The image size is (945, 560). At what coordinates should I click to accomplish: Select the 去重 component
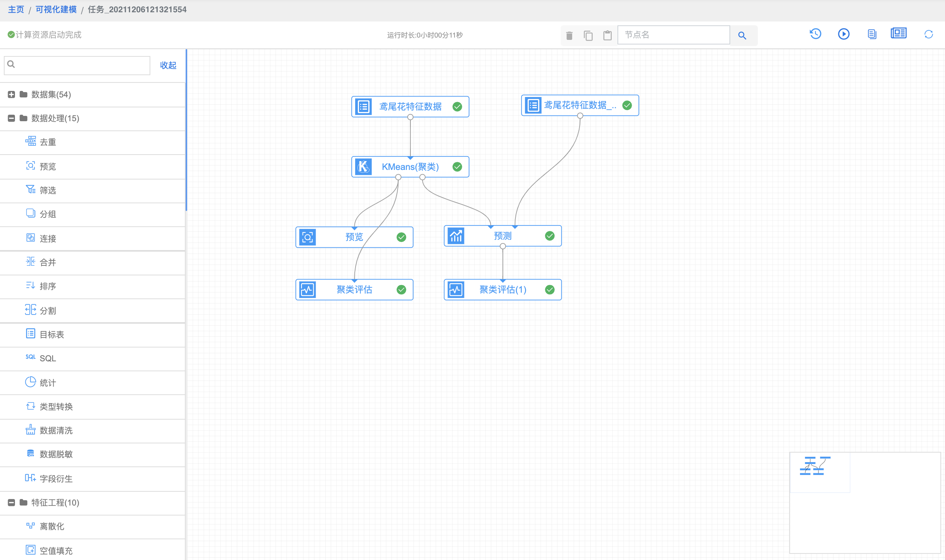pyautogui.click(x=92, y=142)
